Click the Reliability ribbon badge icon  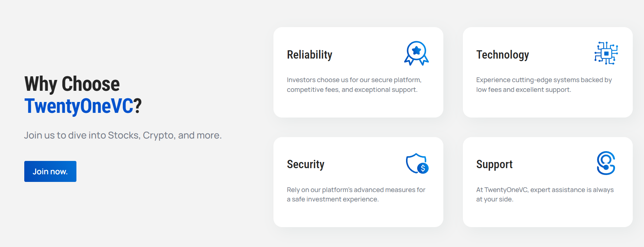click(417, 53)
